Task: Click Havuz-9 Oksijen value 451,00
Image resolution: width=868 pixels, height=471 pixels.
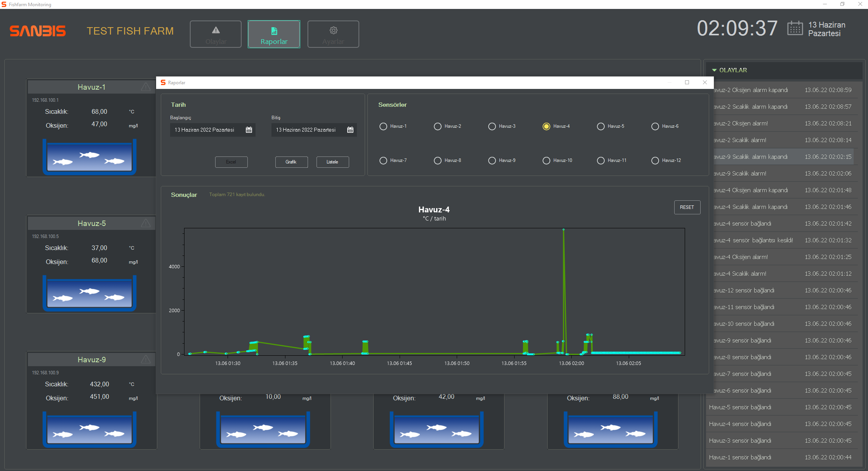Action: point(99,396)
